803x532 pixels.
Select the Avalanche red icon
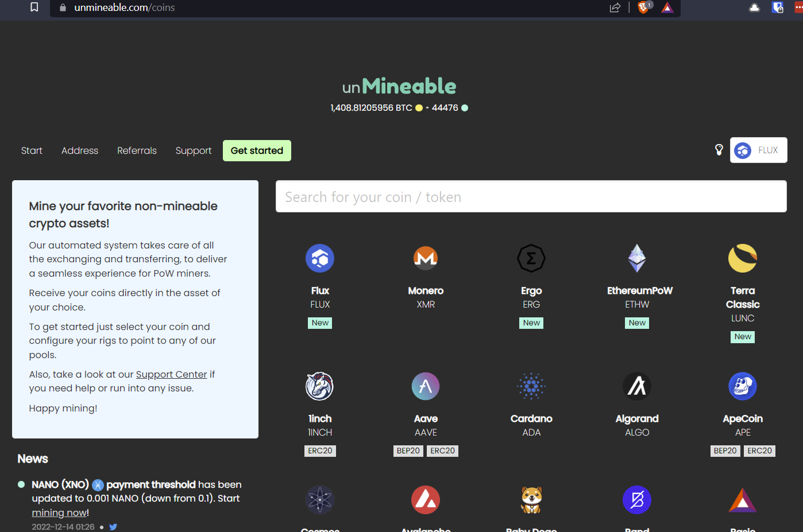(x=426, y=500)
